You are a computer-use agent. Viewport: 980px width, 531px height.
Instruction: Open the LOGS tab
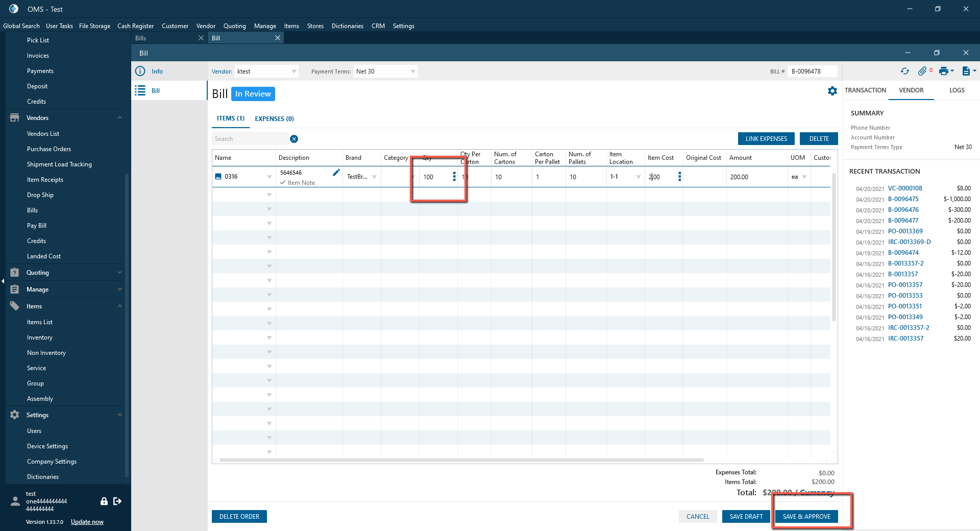[957, 90]
